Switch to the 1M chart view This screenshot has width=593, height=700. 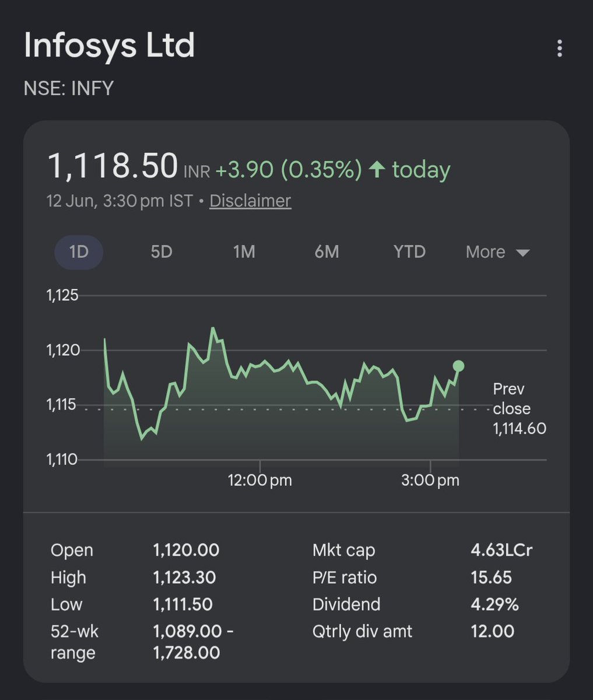(x=244, y=252)
